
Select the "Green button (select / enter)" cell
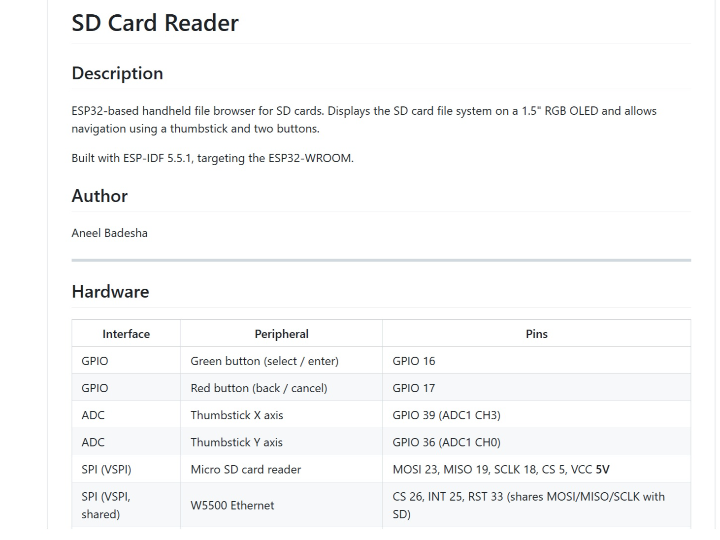click(264, 361)
